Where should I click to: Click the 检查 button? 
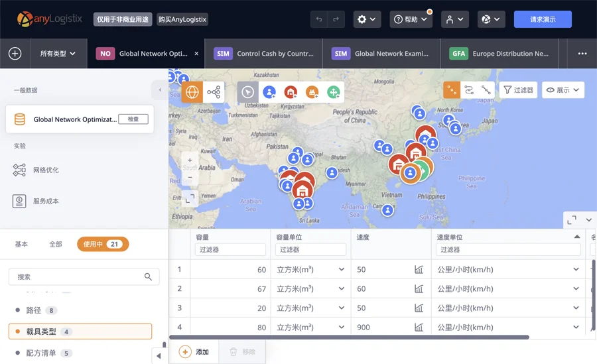click(133, 119)
